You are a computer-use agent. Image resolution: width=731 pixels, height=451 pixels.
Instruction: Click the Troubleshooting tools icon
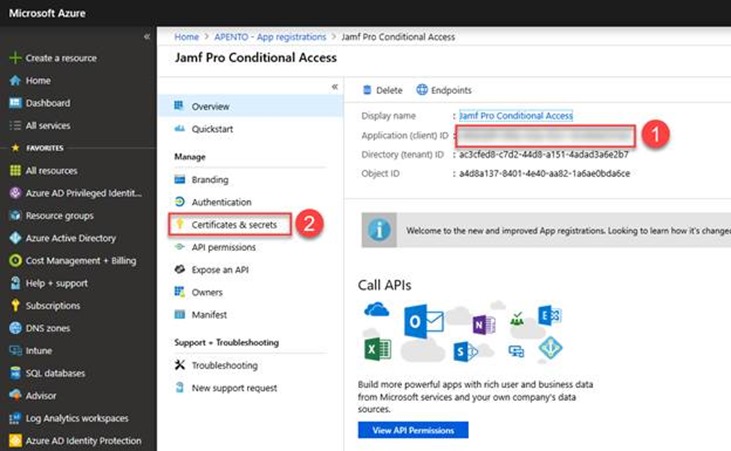tap(179, 365)
